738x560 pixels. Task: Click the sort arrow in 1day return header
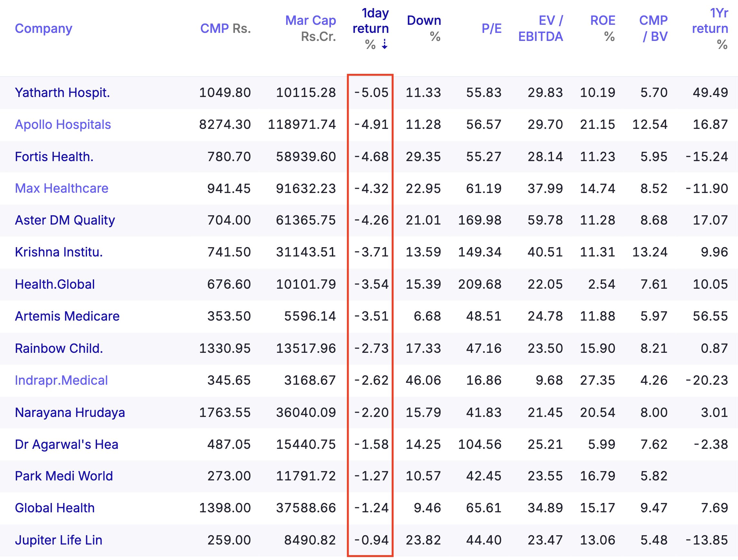coord(385,44)
